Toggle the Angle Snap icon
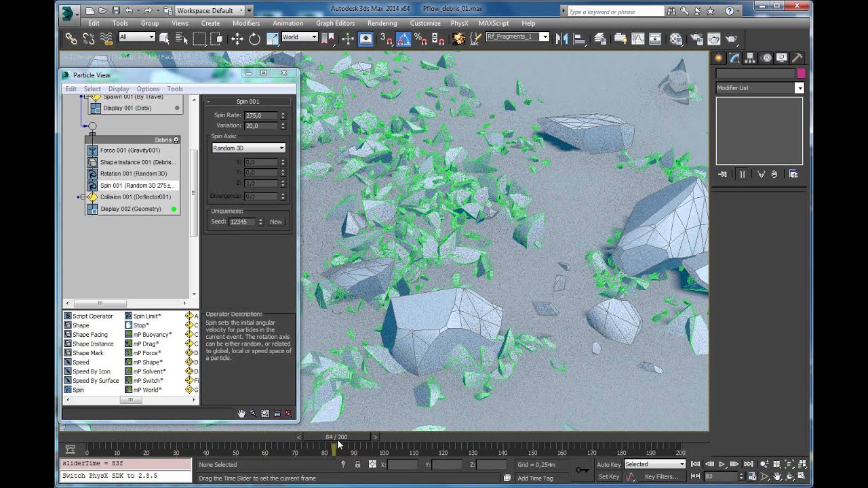This screenshot has height=488, width=868. pos(403,39)
